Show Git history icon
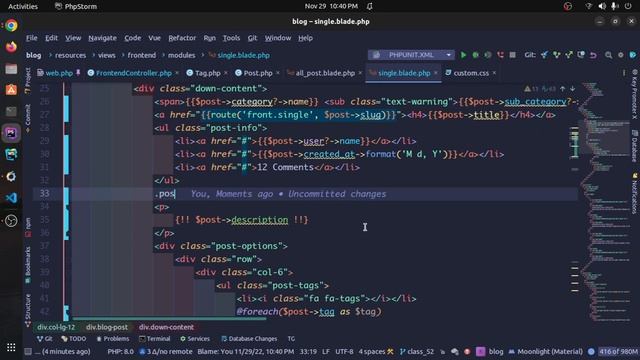This screenshot has height=360, width=640. 581,55
